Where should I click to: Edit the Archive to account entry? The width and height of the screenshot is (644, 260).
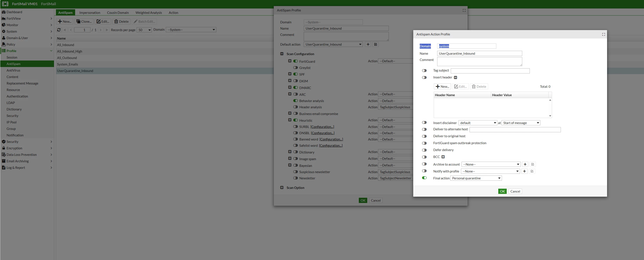(533, 164)
